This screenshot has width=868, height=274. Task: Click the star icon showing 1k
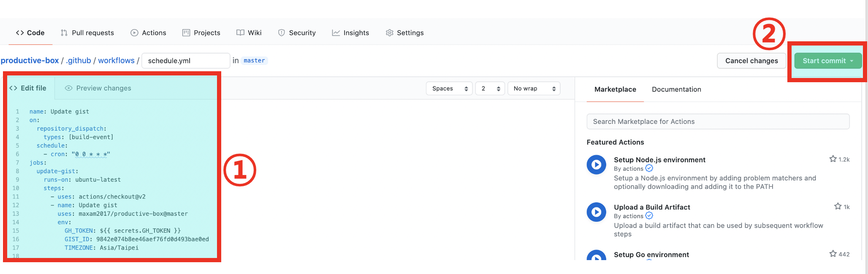(x=838, y=206)
